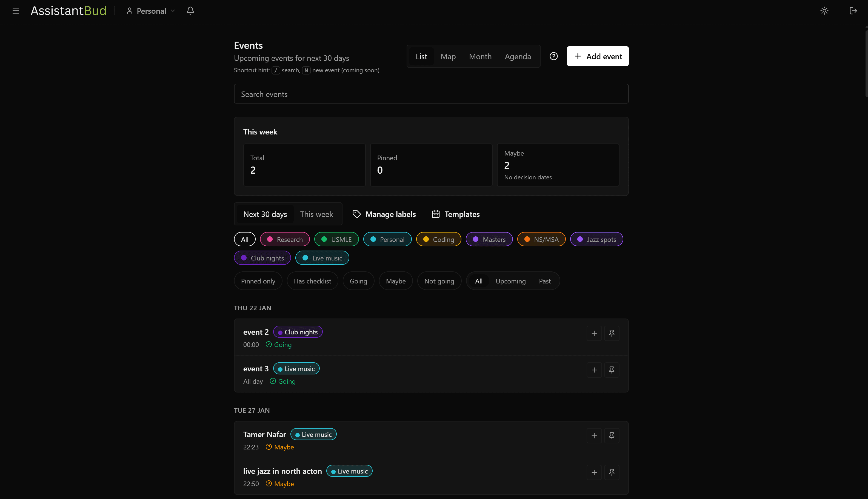Open the events help question icon

pos(553,56)
